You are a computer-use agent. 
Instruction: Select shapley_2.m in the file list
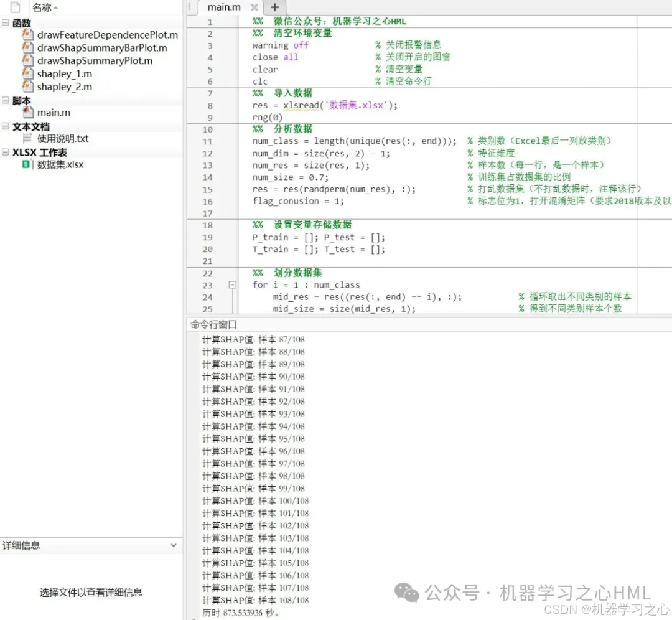click(64, 87)
